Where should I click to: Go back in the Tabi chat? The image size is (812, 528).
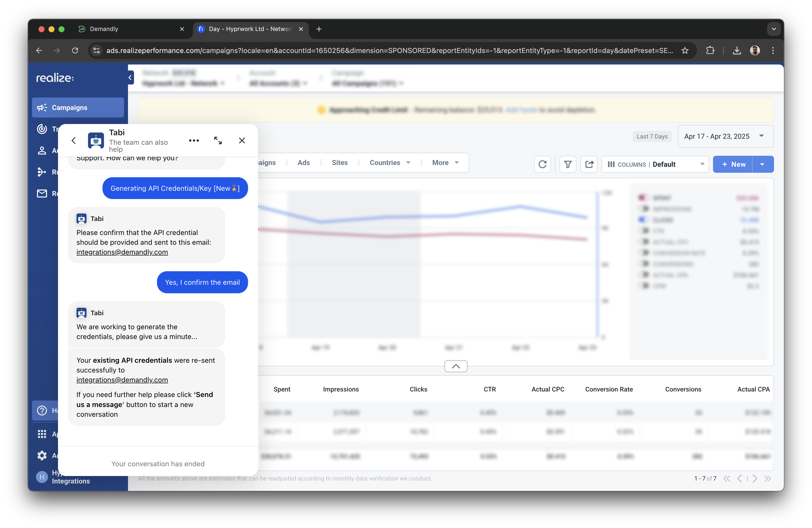(x=74, y=140)
